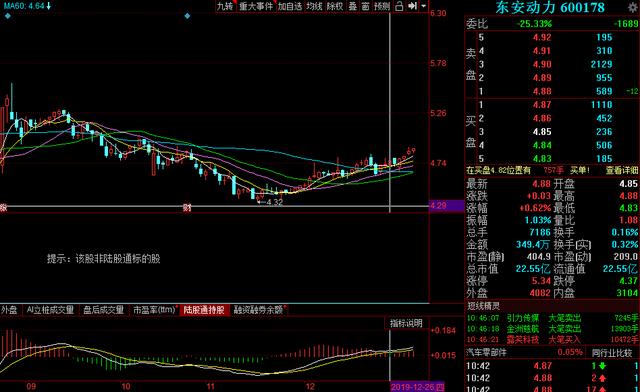Click the 陆股通 hint text in the indicator pane
Viewport: 640px width, 392px height.
pos(104,258)
